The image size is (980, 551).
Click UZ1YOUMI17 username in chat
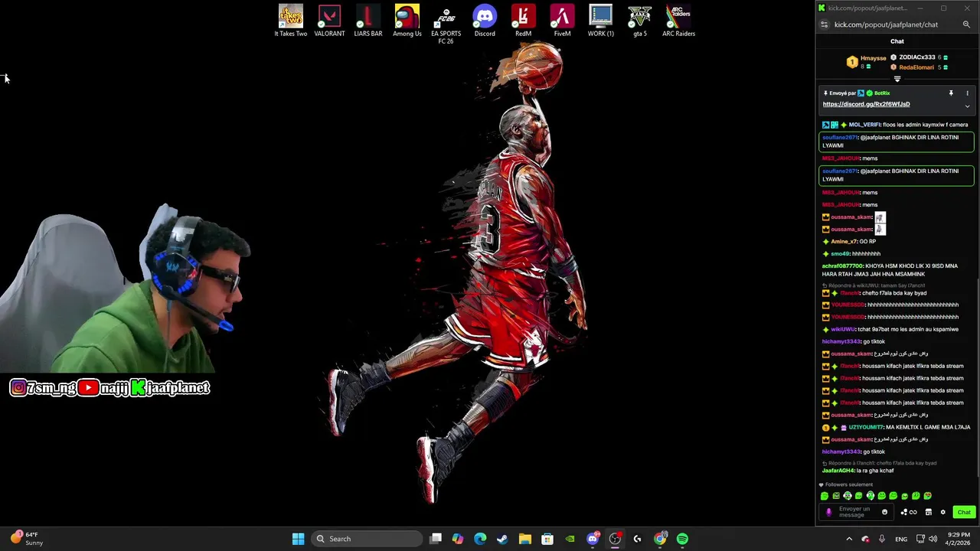coord(866,428)
